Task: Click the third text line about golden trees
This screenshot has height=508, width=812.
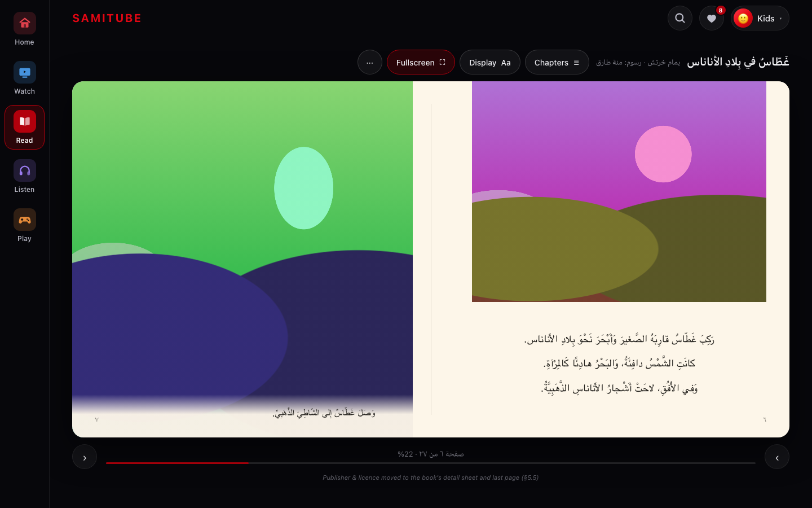Action: [619, 388]
